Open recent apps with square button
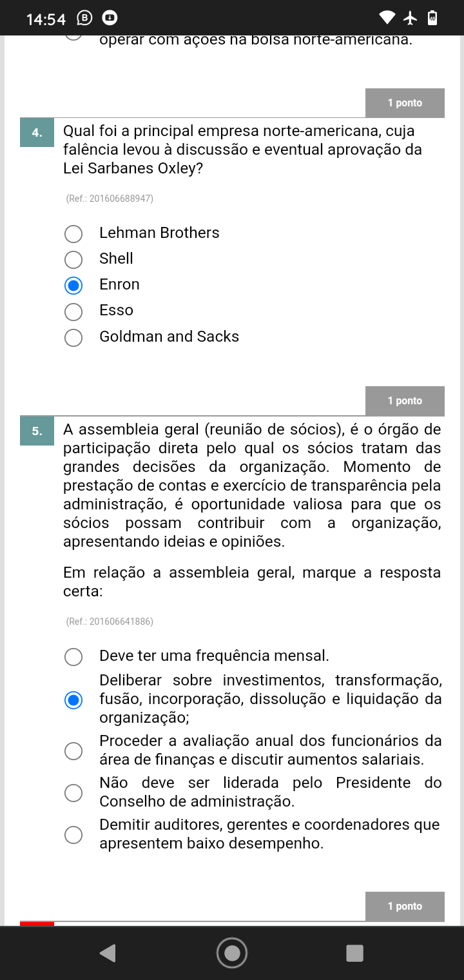Viewport: 464px width, 980px height. coord(354,953)
